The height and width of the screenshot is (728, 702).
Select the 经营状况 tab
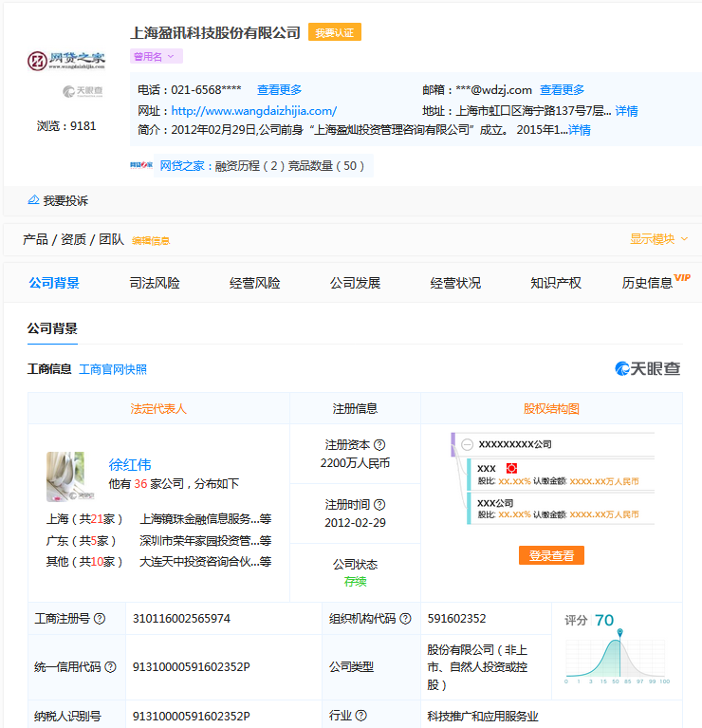(x=455, y=283)
